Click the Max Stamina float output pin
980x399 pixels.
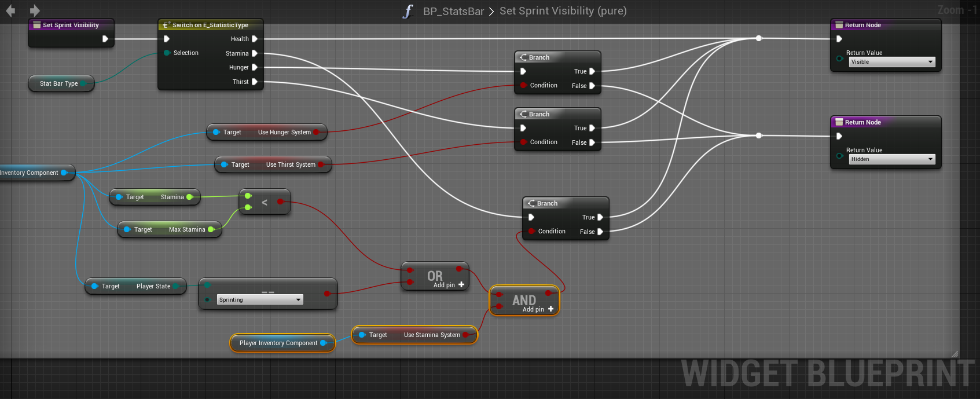pos(211,229)
